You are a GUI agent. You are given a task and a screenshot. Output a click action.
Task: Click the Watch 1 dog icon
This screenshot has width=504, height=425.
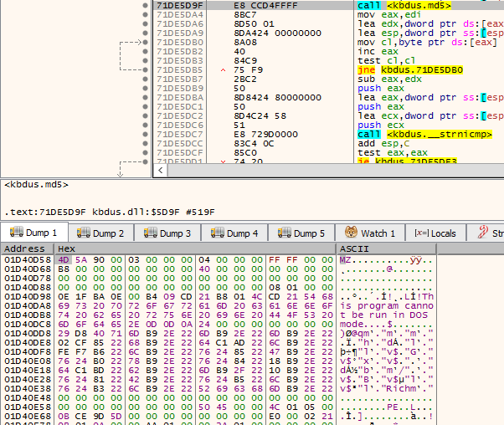351,232
